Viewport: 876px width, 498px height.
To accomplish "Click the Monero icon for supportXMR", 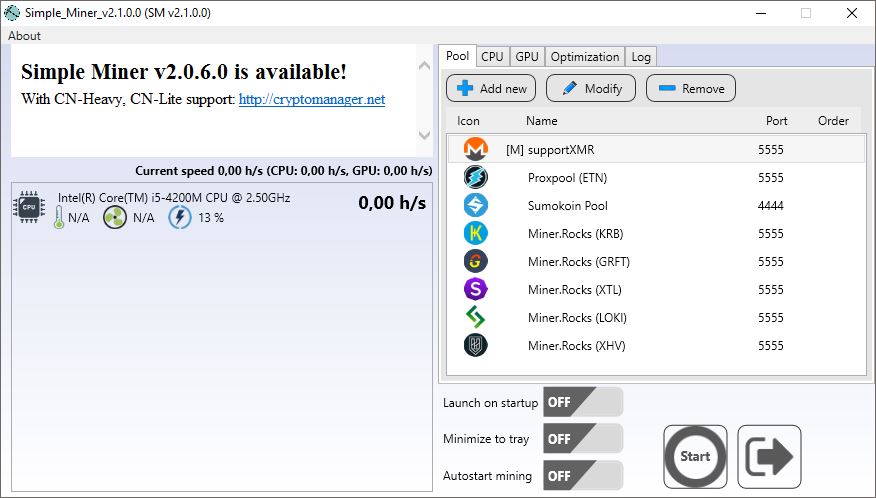I will pyautogui.click(x=475, y=150).
